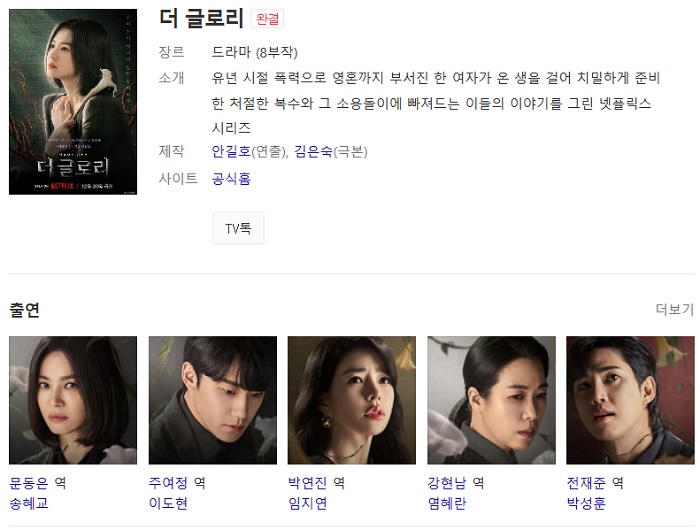Open the 문동은 character link
The image size is (700, 530).
coord(29,483)
